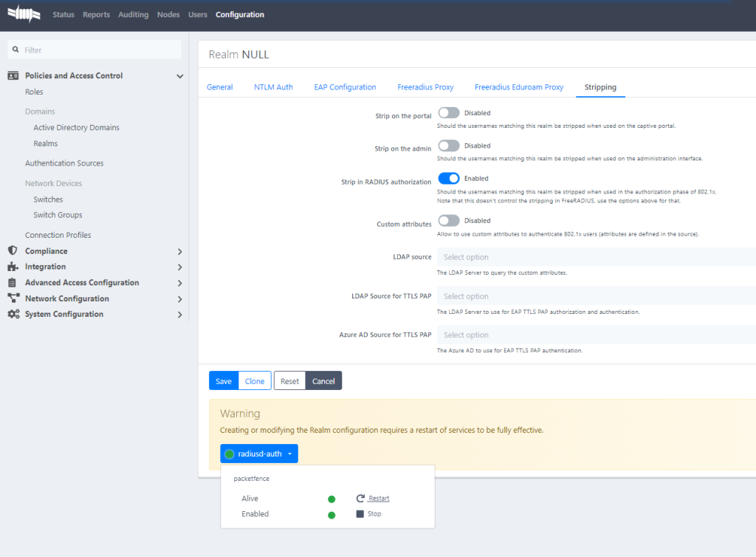Click the Restart icon for packetfence service

(x=360, y=499)
